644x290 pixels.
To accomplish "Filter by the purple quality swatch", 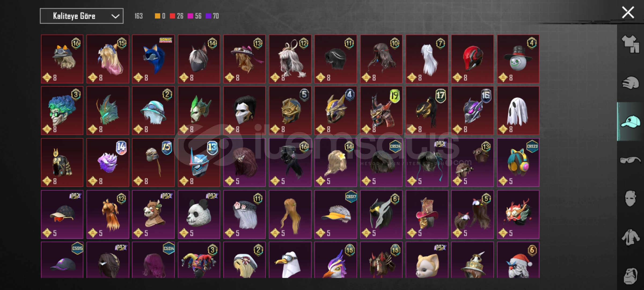I will (x=208, y=16).
